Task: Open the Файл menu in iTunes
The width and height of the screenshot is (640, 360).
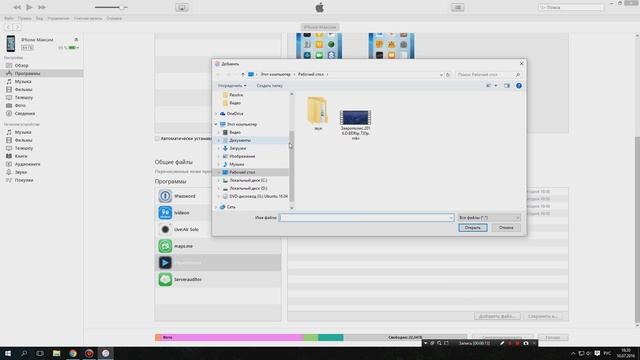Action: tap(9, 18)
